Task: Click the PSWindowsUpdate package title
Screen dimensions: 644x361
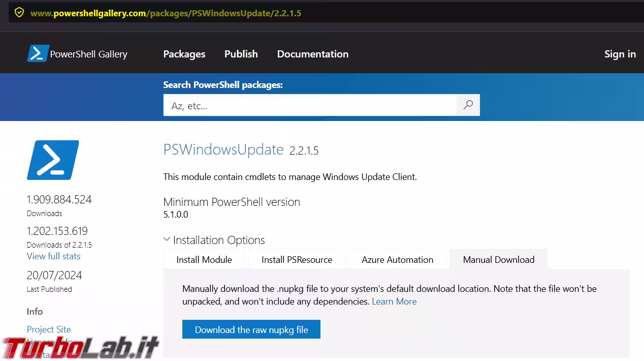Action: 223,149
